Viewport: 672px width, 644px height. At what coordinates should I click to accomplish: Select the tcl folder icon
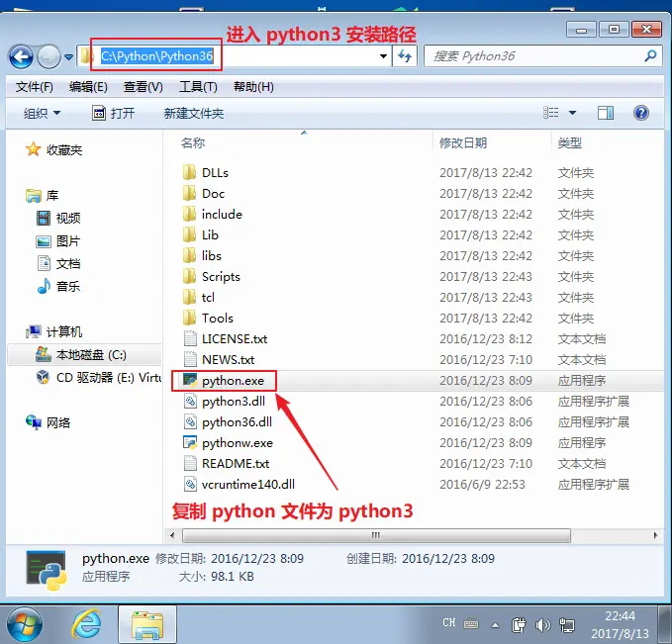tap(189, 297)
